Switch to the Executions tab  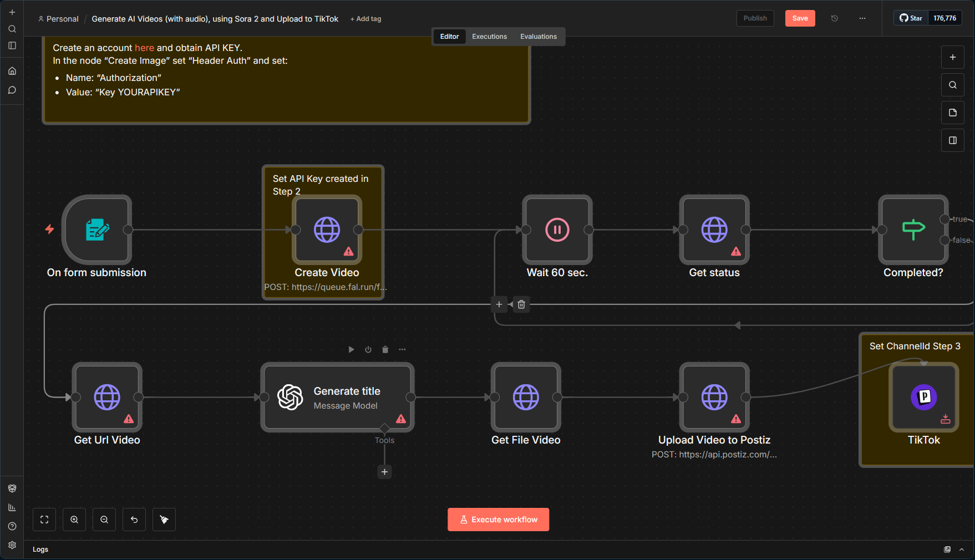(489, 36)
